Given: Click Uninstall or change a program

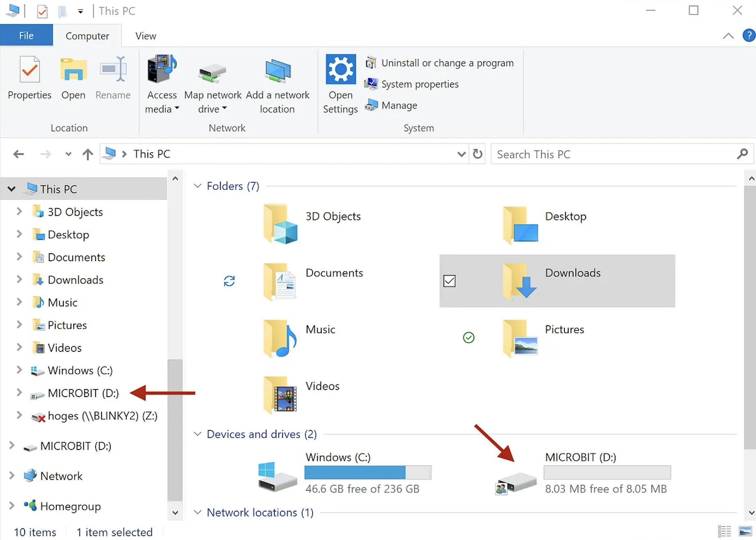Looking at the screenshot, I should [x=447, y=63].
